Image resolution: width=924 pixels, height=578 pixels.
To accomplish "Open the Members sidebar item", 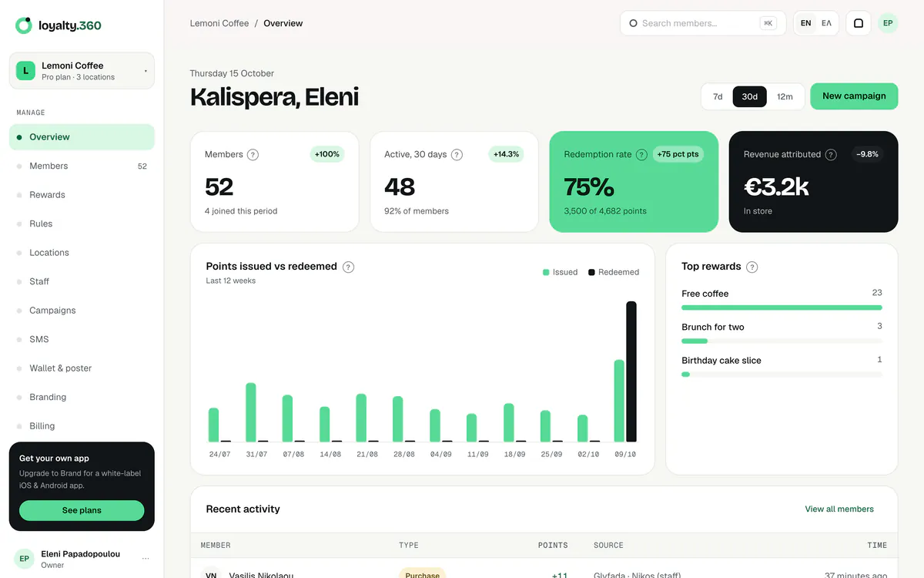I will tap(82, 166).
